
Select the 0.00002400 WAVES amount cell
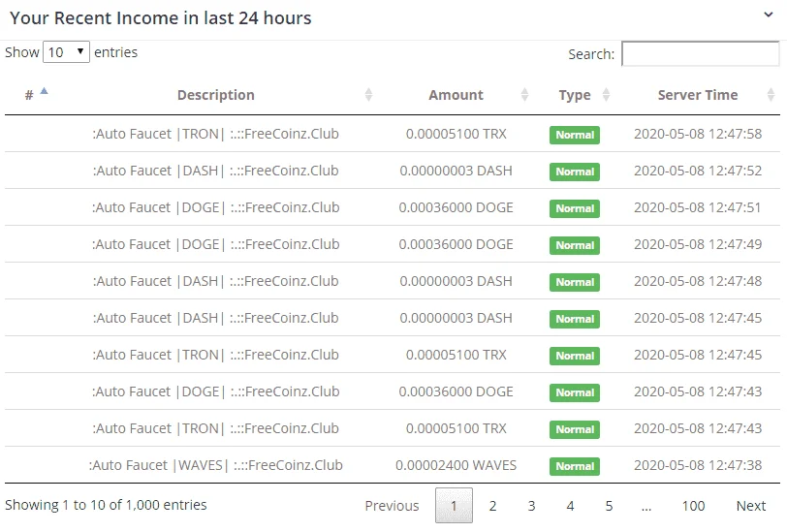pos(456,465)
